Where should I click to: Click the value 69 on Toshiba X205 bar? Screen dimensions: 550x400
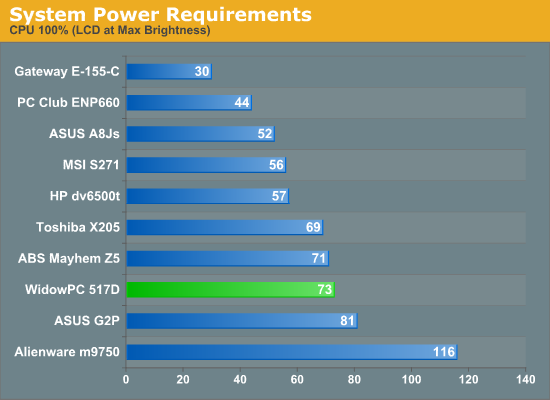[313, 227]
